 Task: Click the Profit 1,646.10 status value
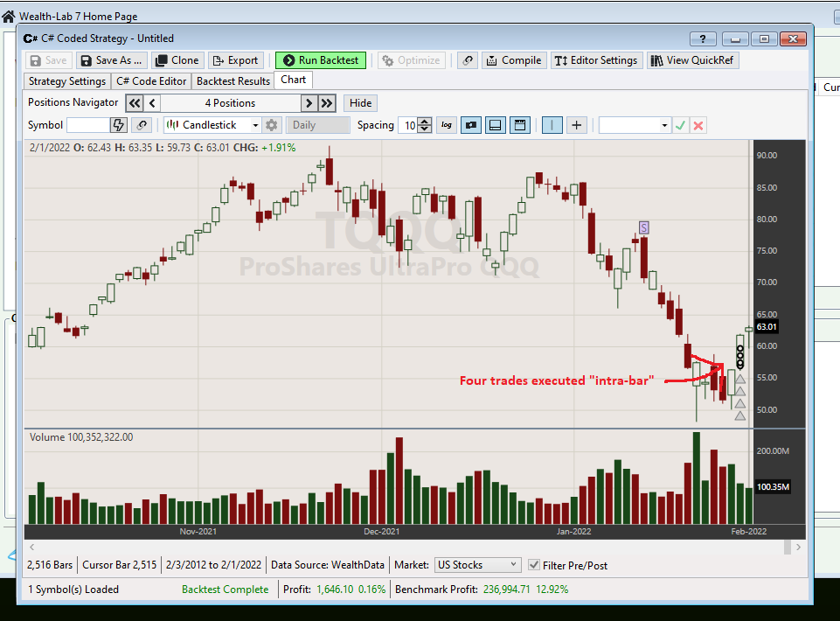335,590
